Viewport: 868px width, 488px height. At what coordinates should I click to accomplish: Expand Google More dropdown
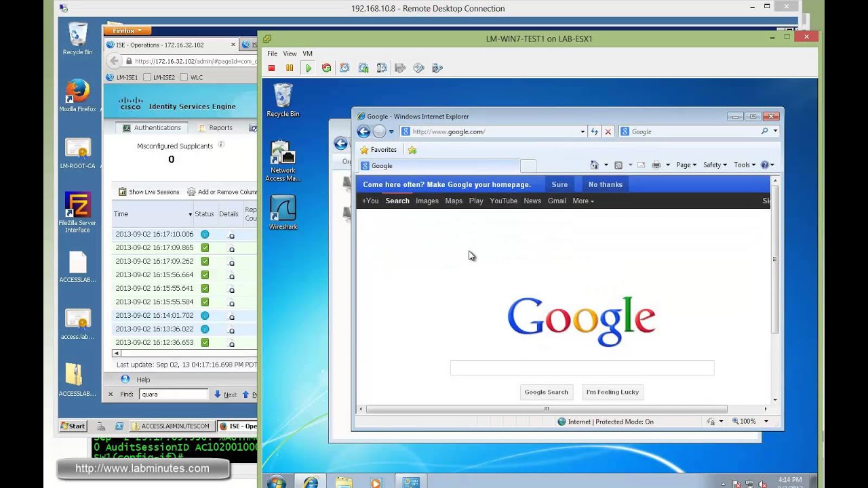pyautogui.click(x=583, y=201)
